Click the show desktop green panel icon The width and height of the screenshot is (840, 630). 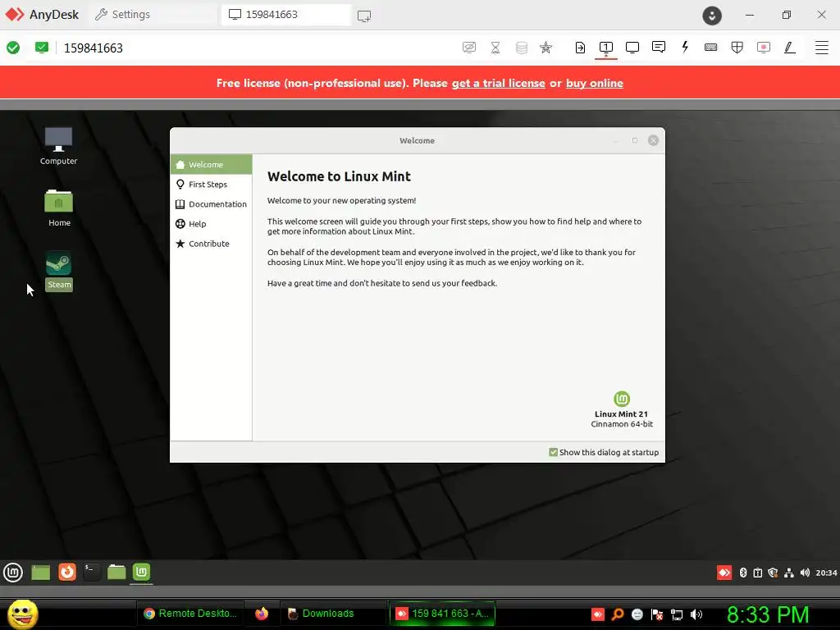click(x=41, y=572)
